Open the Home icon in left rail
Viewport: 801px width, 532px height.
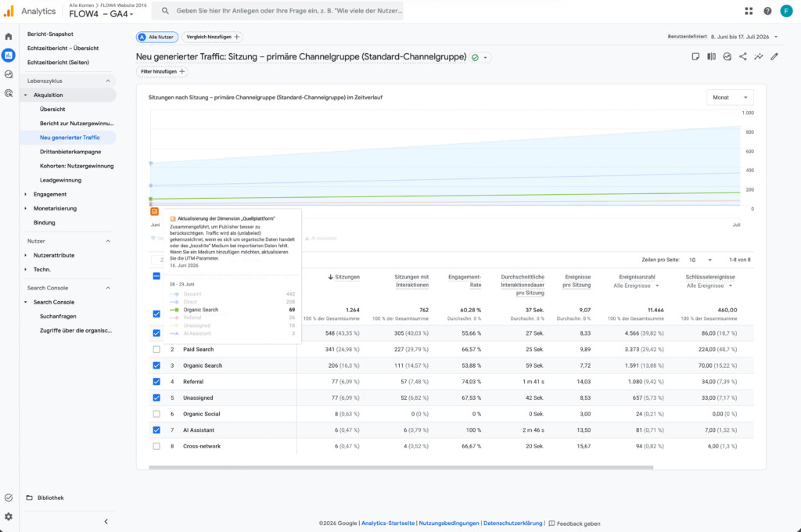click(x=9, y=36)
